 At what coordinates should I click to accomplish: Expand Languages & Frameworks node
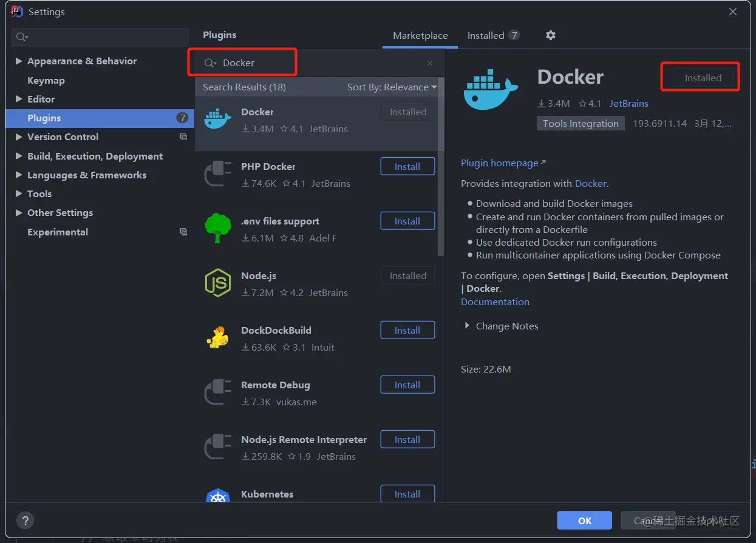(x=19, y=175)
